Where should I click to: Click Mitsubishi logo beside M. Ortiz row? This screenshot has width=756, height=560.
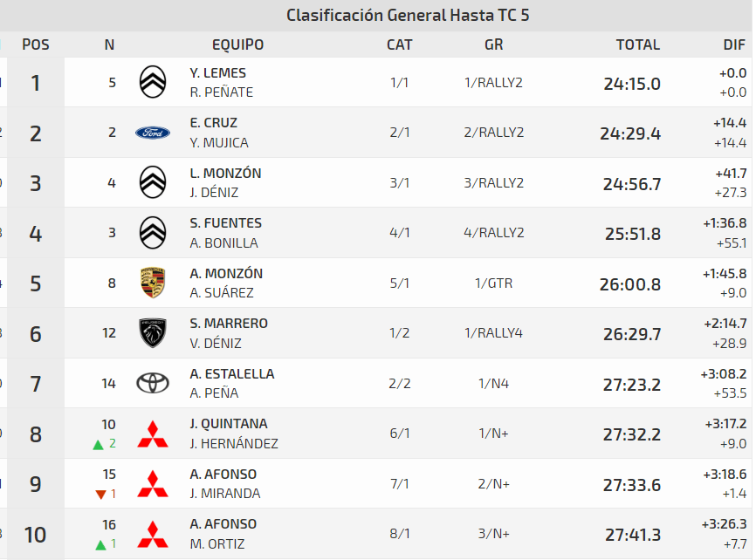[x=153, y=534]
